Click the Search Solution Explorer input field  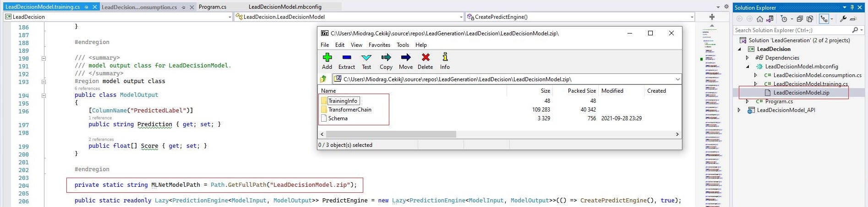792,30
